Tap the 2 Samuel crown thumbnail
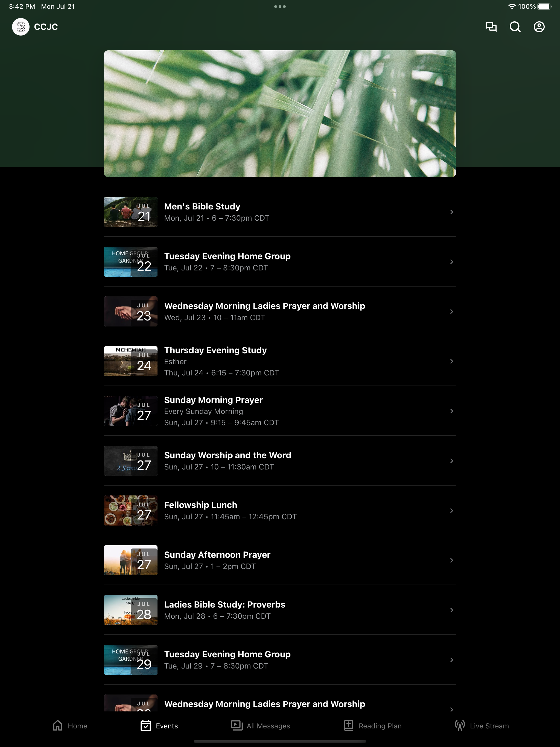This screenshot has height=747, width=560. pos(131,461)
